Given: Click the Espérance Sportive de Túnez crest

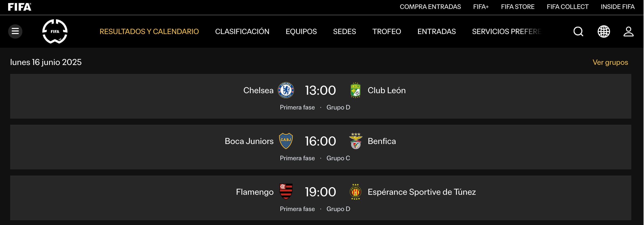Looking at the screenshot, I should (356, 192).
